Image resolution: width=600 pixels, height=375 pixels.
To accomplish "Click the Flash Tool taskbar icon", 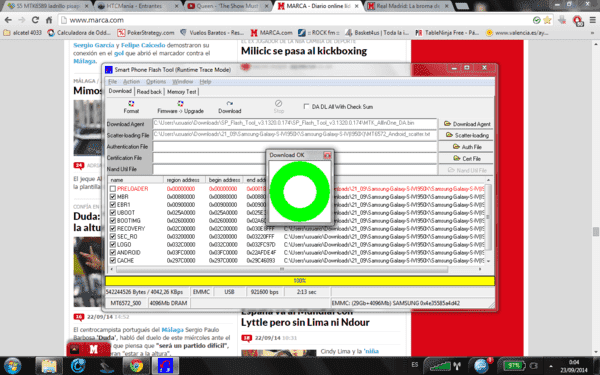I will pos(165,366).
